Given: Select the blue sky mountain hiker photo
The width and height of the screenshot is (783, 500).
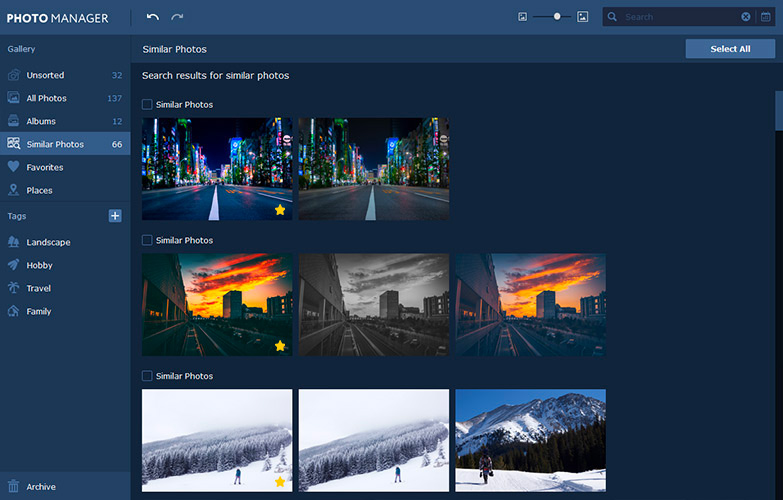Looking at the screenshot, I should (531, 441).
